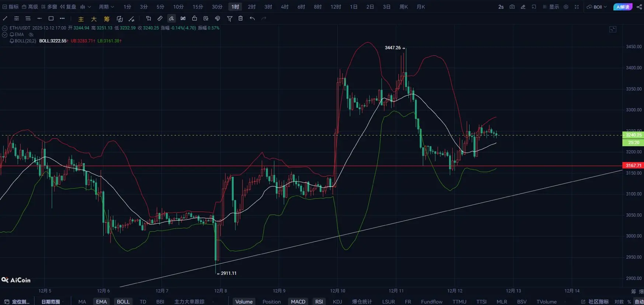Open the chart type dropdown
Viewport: 644px width, 305px height.
[x=86, y=7]
